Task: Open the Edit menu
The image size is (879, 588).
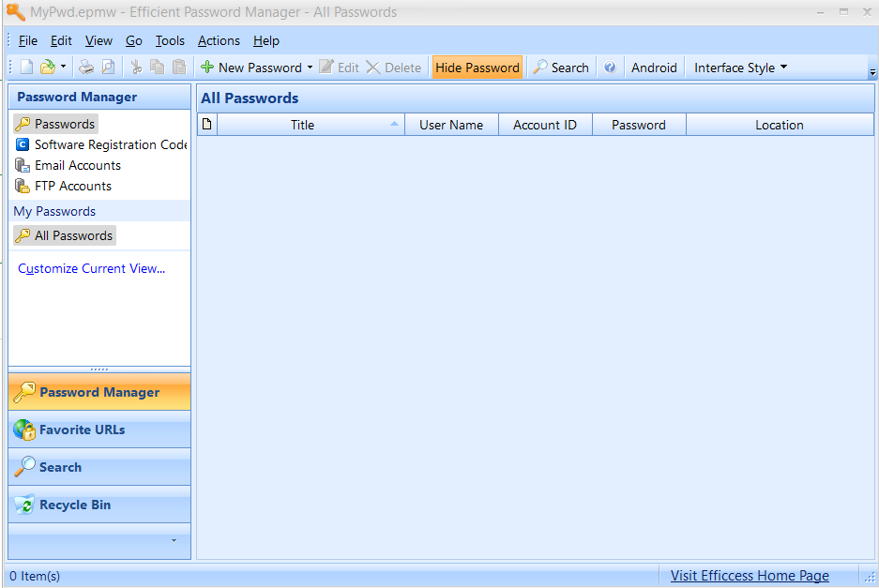Action: pos(61,41)
